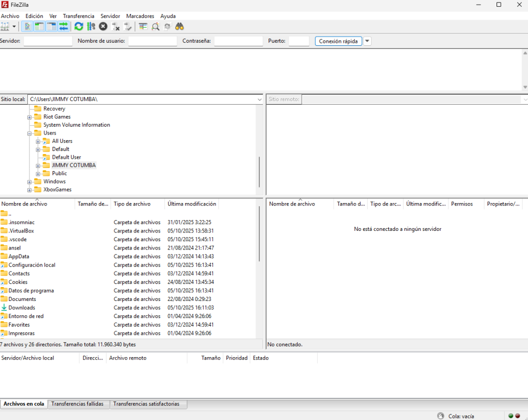Click the cancel current operation icon
528x420 pixels.
103,26
